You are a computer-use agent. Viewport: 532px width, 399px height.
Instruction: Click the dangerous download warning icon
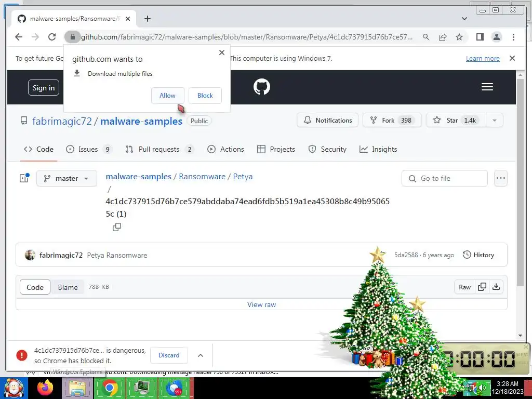(x=22, y=355)
